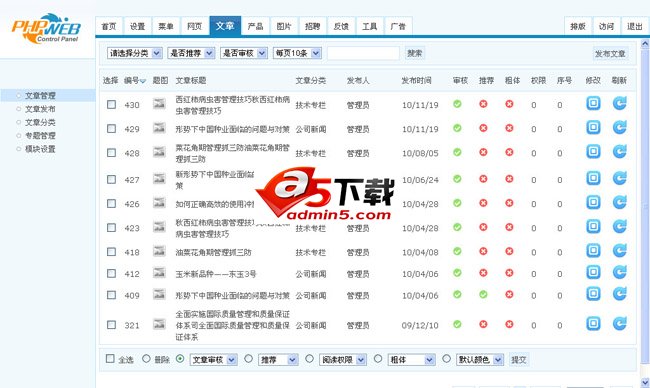
Task: Check the checkbox for article 430
Action: click(x=112, y=104)
